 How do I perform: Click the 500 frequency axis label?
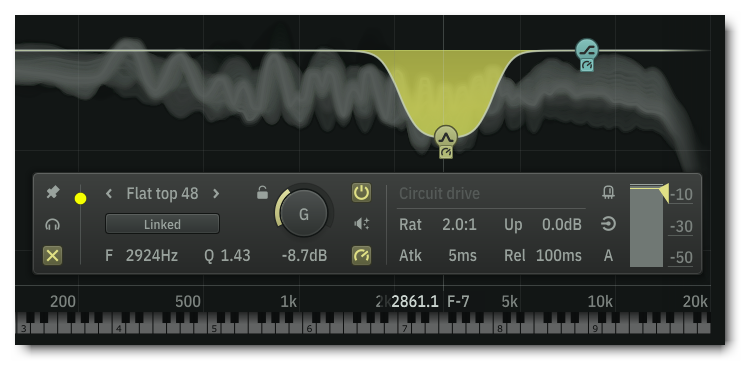pyautogui.click(x=188, y=302)
